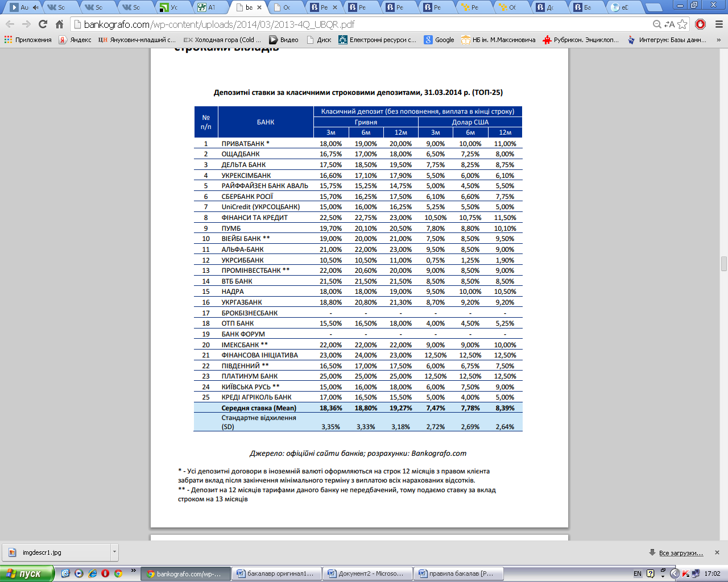Open the Янукович-младший bookmark
Image resolution: width=728 pixels, height=582 pixels.
click(x=137, y=40)
